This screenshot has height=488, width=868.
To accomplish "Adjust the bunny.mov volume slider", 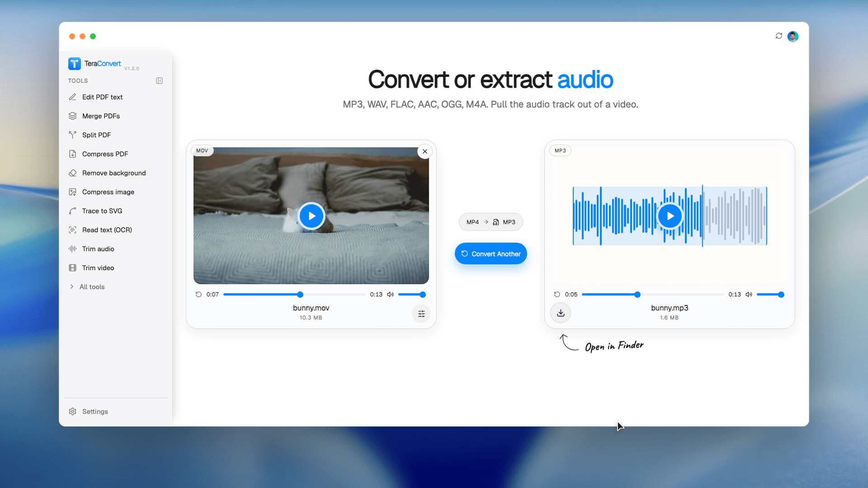I will click(x=412, y=295).
